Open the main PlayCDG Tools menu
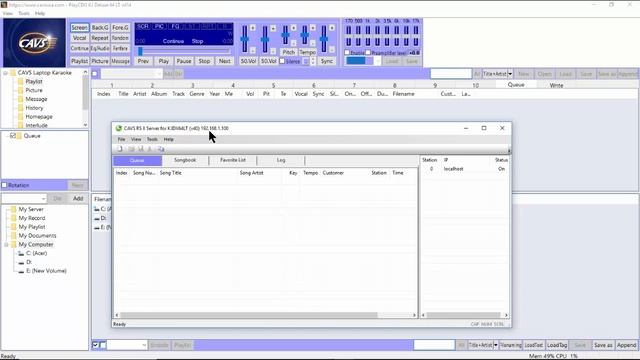The height and width of the screenshot is (360, 640). tap(24, 13)
